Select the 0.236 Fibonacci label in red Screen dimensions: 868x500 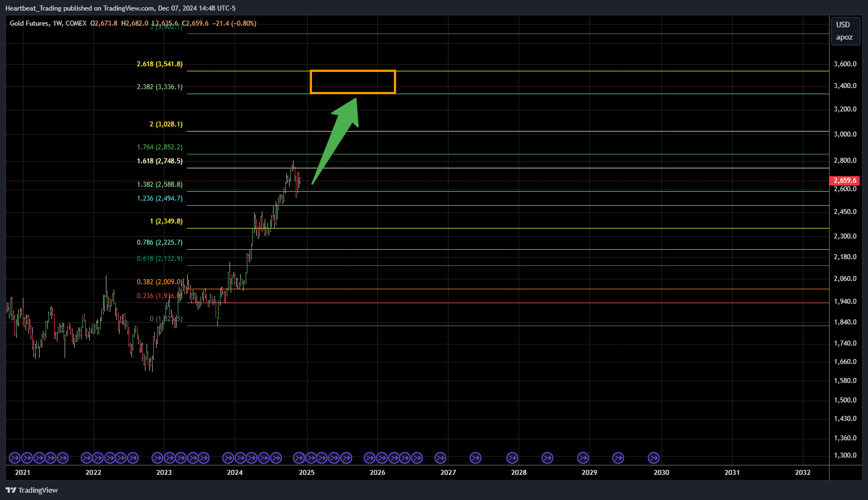coord(159,296)
